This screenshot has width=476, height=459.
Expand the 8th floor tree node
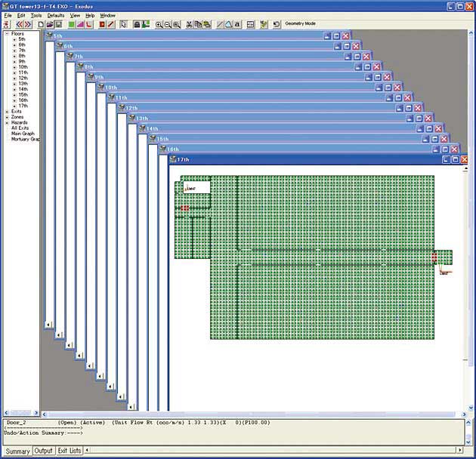point(14,56)
